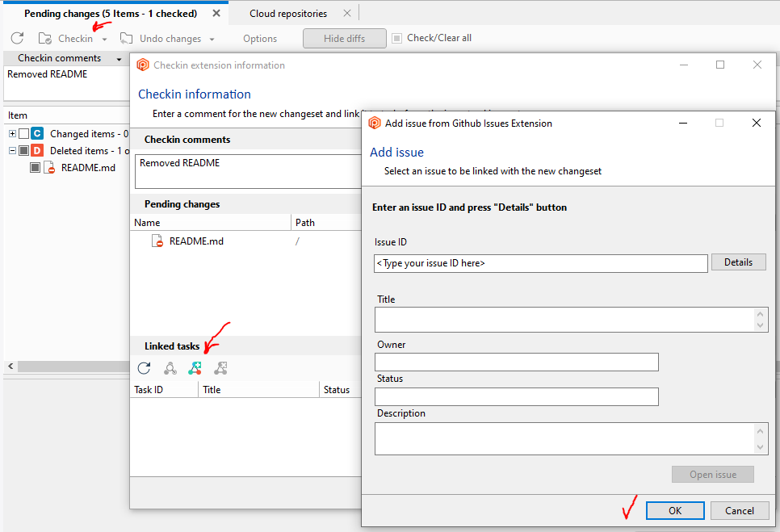Collapse the Deleted items group
This screenshot has height=532, width=780.
tap(12, 151)
